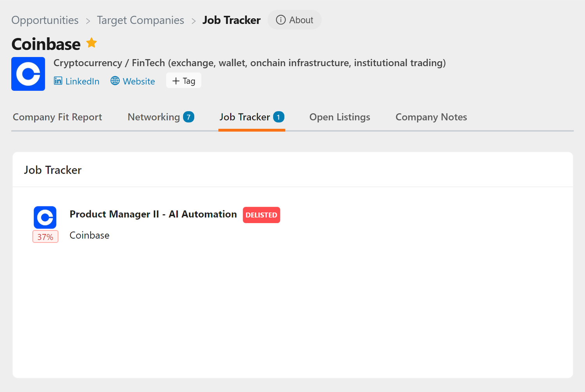Open the About info button
Image resolution: width=585 pixels, height=392 pixels.
pos(294,20)
